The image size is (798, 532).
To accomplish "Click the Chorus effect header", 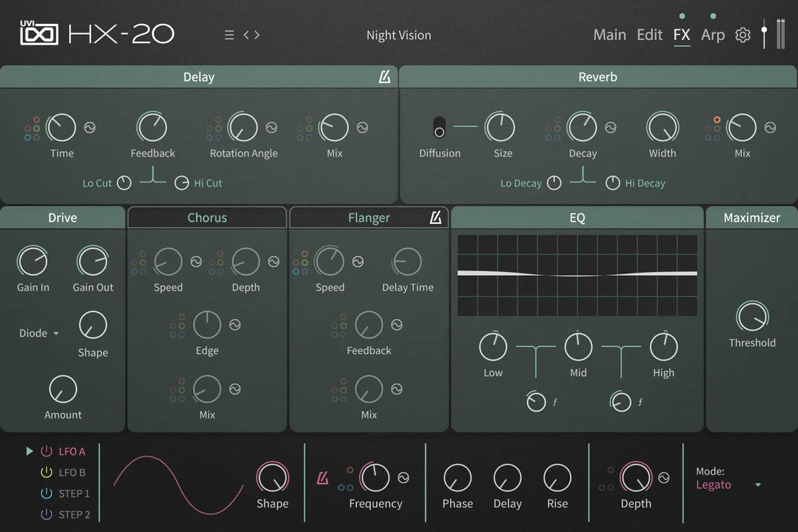I will (207, 218).
